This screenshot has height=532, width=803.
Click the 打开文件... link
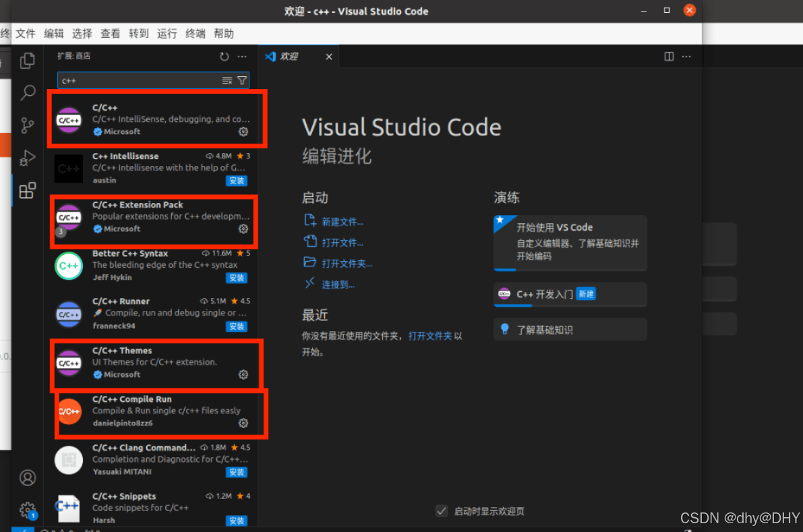(342, 243)
